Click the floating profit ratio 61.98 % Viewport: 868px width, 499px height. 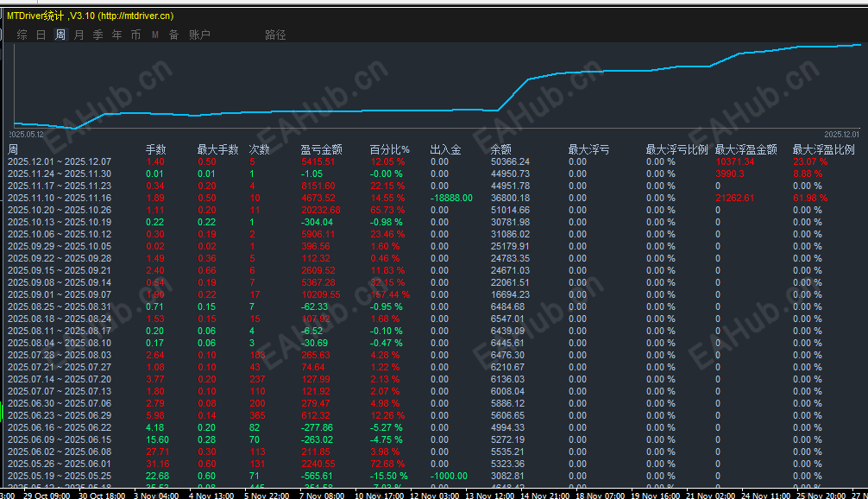pos(810,199)
